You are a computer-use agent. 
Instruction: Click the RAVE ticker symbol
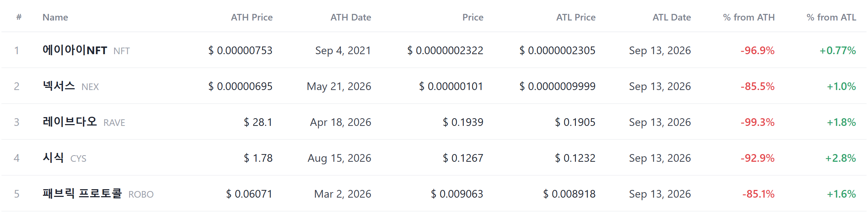[x=114, y=123]
